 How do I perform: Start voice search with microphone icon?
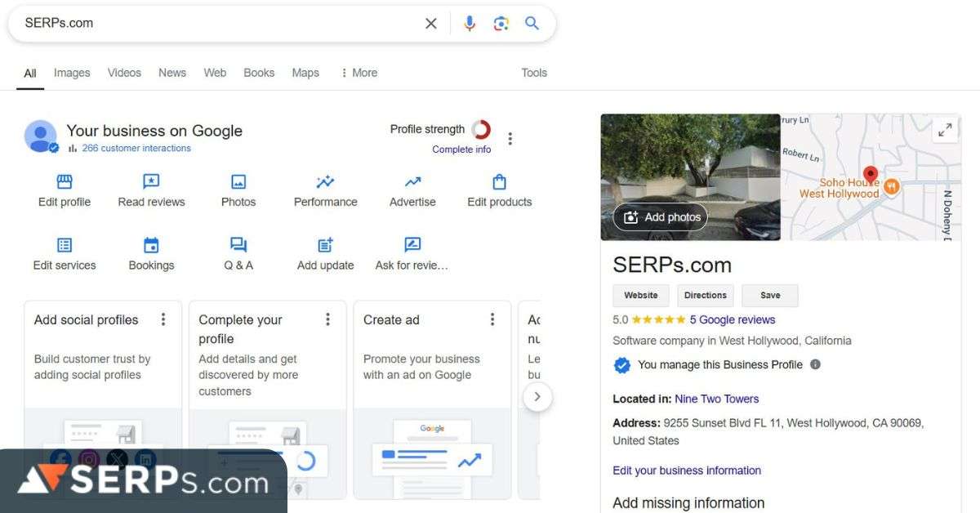pos(470,24)
